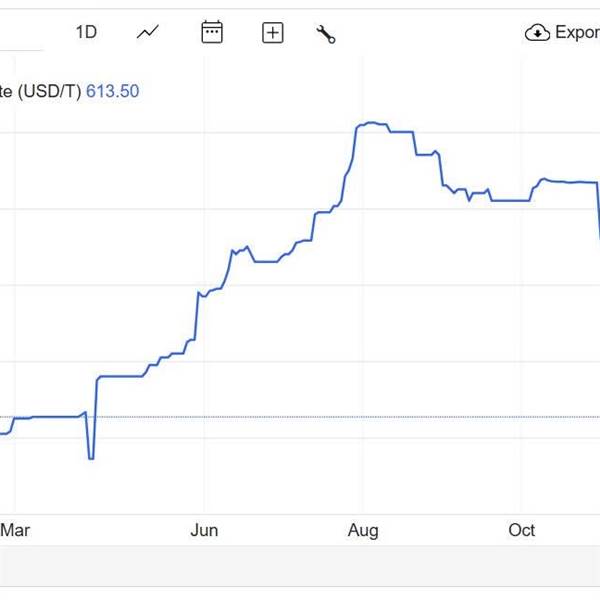Click the calendar date range icon

pos(212,32)
